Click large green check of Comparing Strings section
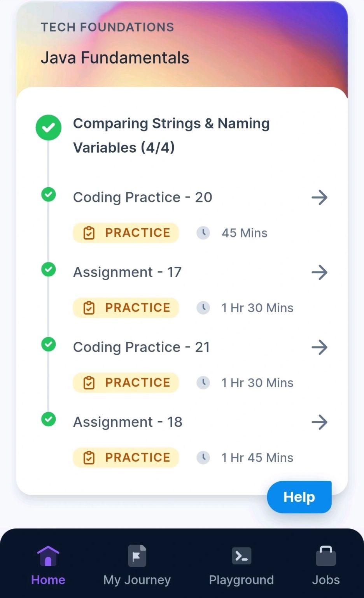Screen dimensions: 364x598 click(x=49, y=127)
